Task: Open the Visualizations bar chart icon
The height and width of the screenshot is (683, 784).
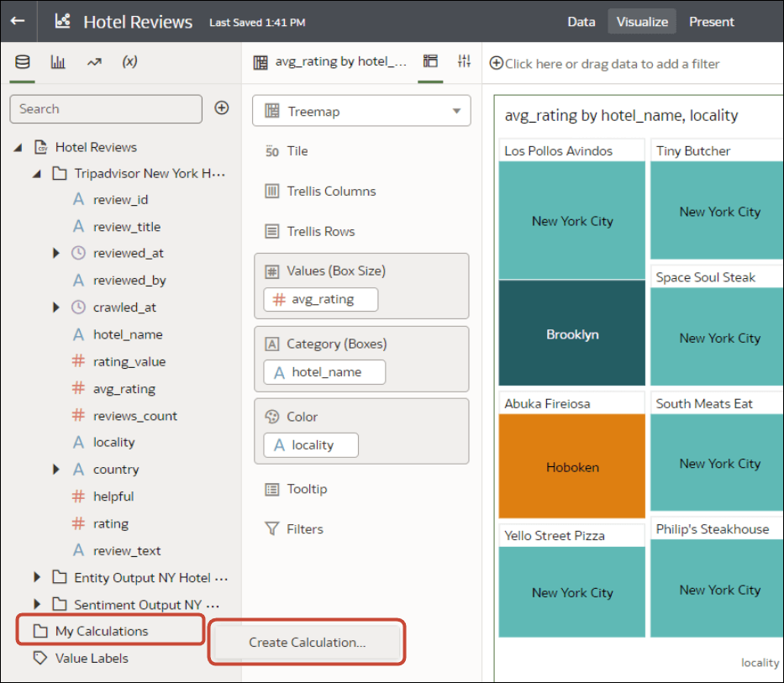Action: (58, 62)
